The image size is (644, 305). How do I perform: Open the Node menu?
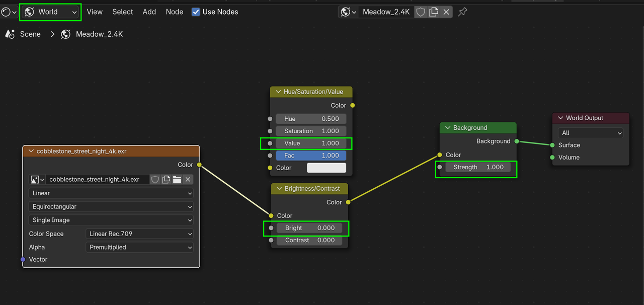pos(175,12)
